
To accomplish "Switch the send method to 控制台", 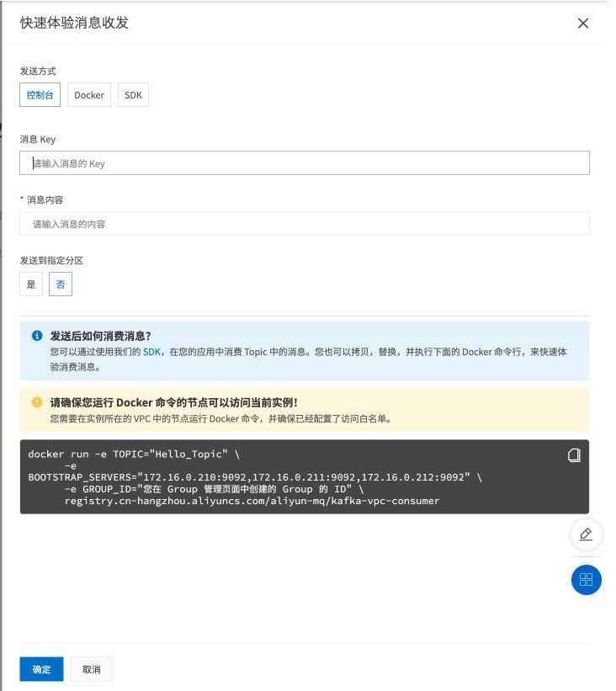I will 40,95.
